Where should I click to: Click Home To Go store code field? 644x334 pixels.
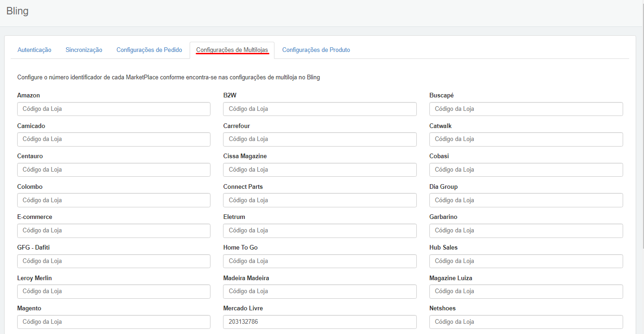(320, 261)
